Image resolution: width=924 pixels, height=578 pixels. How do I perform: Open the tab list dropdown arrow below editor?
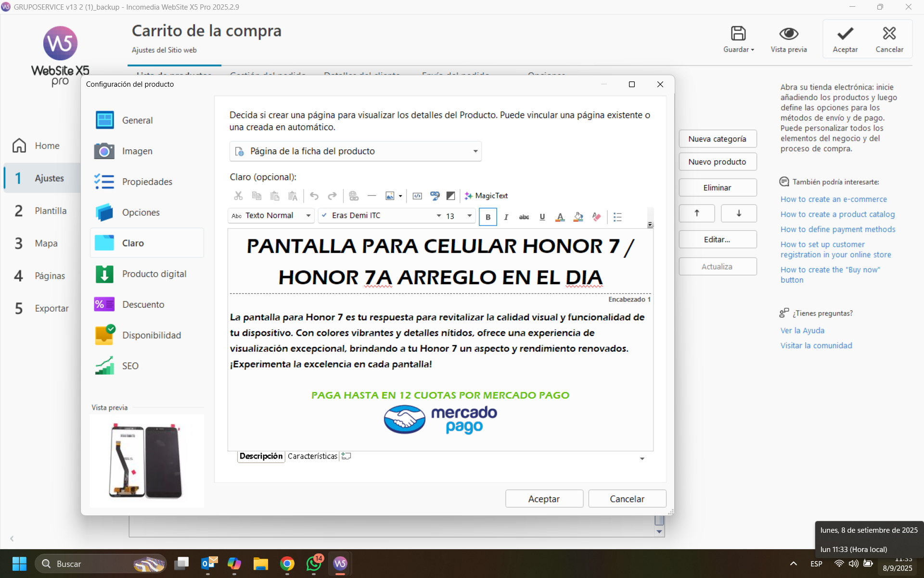pos(642,459)
